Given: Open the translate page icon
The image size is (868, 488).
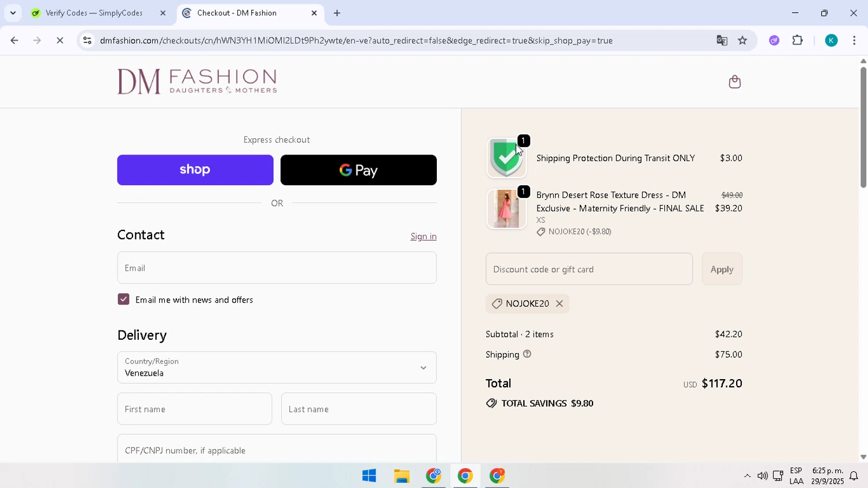Looking at the screenshot, I should pyautogui.click(x=722, y=41).
